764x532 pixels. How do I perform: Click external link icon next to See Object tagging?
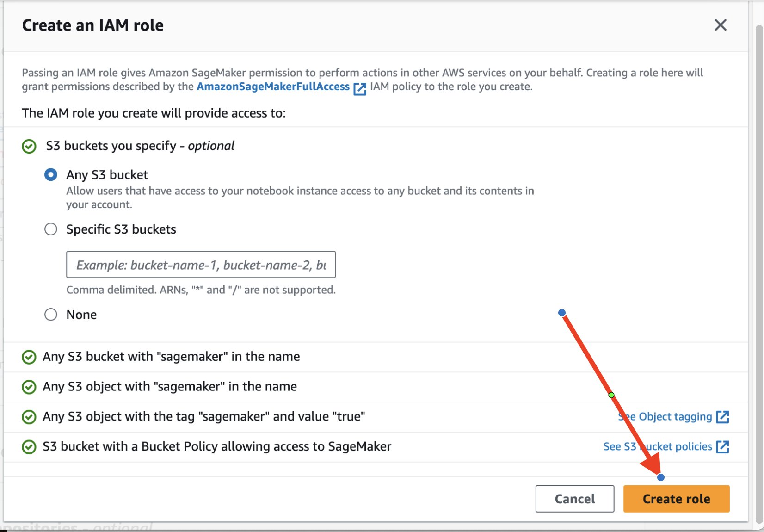[722, 417]
